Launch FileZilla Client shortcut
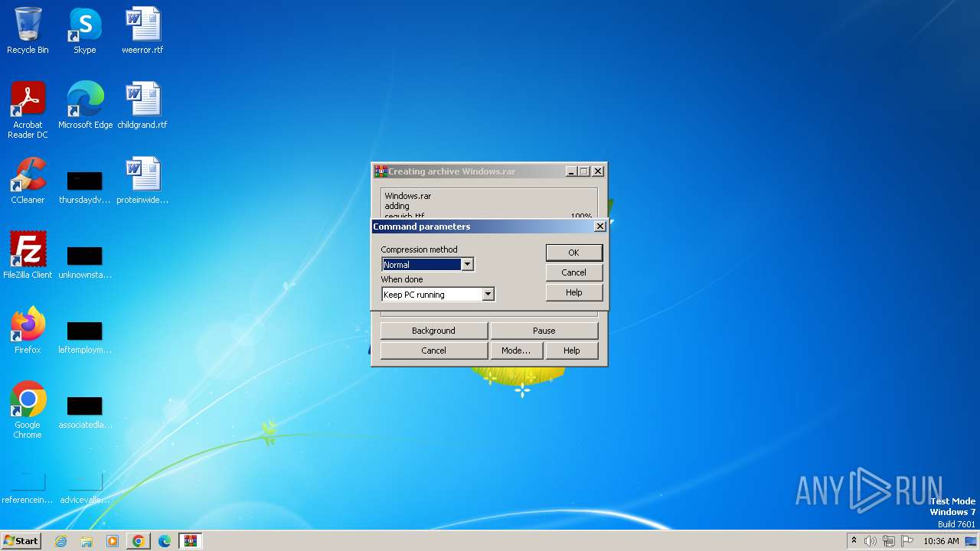980x551 pixels. point(28,256)
